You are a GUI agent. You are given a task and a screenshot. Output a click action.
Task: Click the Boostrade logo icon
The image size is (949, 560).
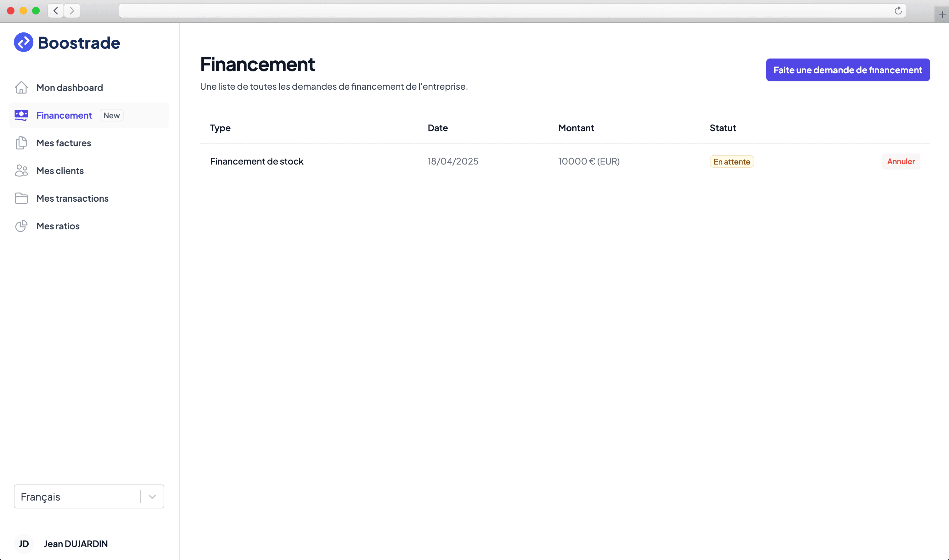tap(23, 42)
